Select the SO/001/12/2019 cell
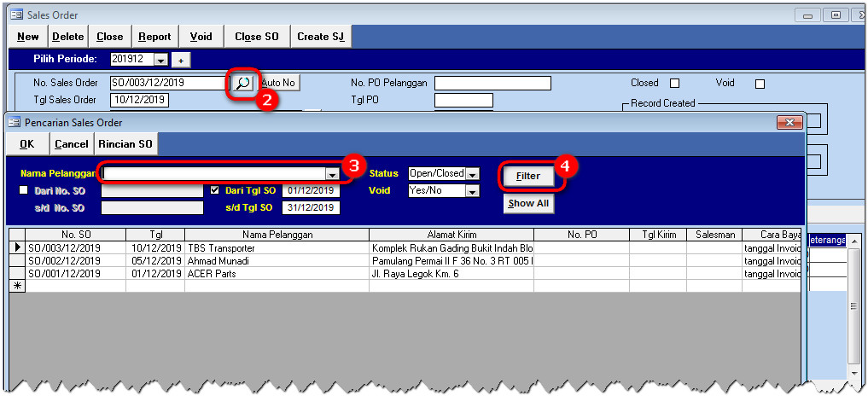The height and width of the screenshot is (401, 868). tap(76, 274)
